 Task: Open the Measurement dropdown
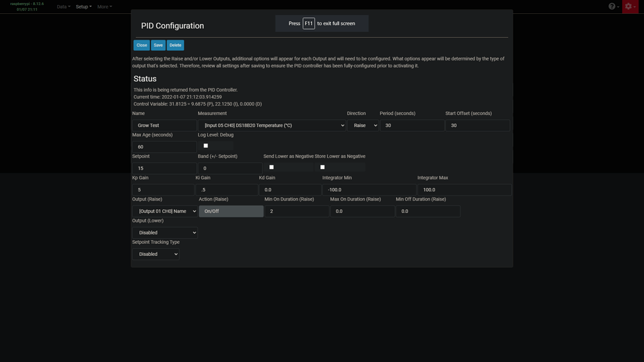(272, 125)
